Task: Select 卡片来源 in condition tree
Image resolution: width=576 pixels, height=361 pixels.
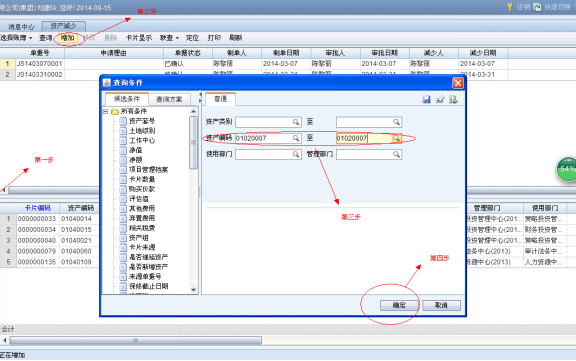Action: click(x=142, y=247)
